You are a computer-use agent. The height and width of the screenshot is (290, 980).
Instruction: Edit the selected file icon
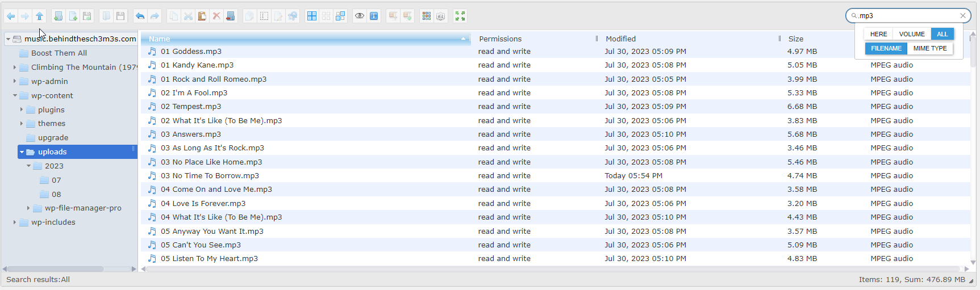(x=278, y=16)
